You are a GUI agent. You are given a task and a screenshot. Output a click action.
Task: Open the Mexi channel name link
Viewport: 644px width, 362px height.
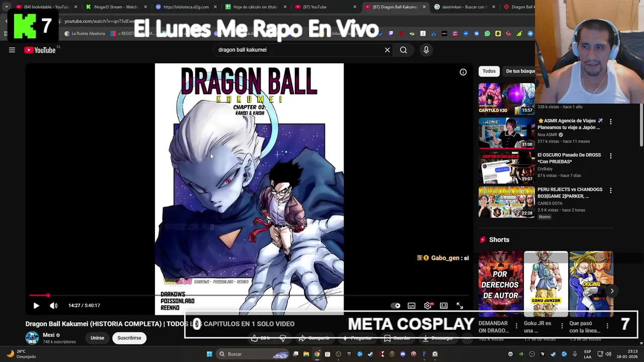coord(49,335)
